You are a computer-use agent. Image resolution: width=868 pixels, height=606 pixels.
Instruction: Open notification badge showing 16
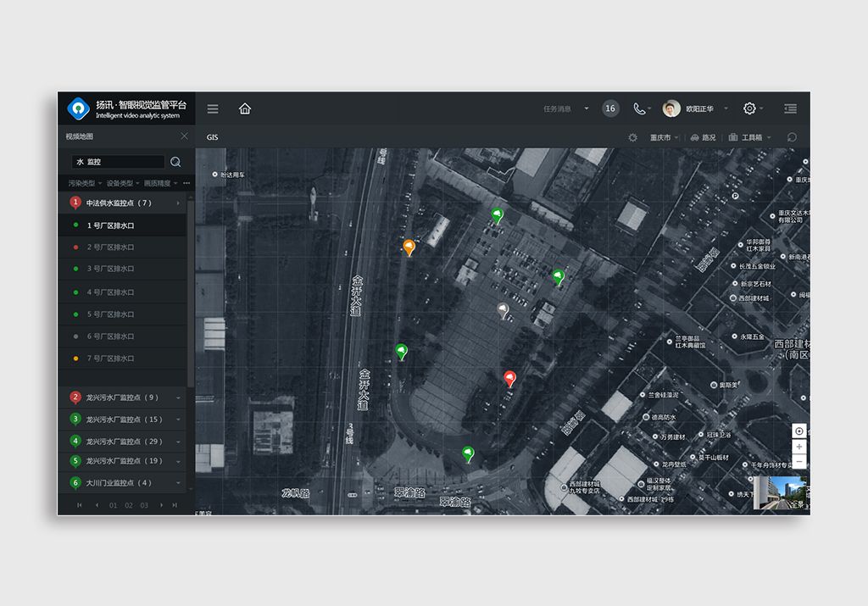tap(610, 108)
